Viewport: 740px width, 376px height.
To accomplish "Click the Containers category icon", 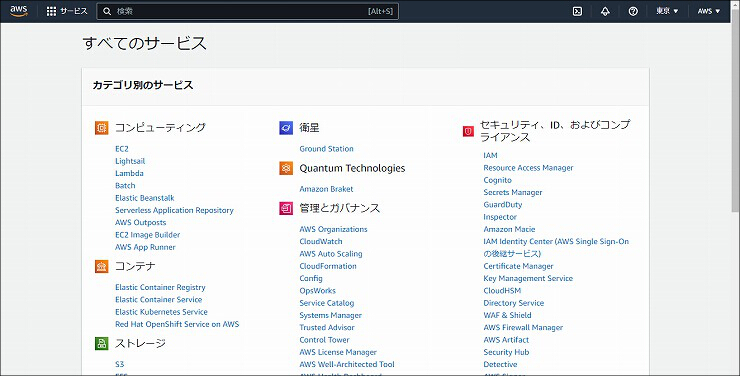I will coord(101,267).
